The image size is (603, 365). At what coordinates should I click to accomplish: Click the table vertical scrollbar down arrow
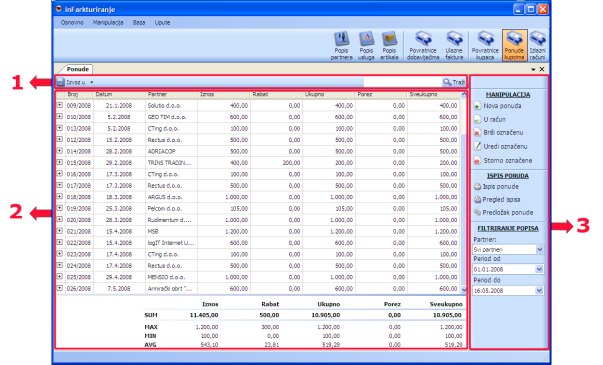click(463, 290)
